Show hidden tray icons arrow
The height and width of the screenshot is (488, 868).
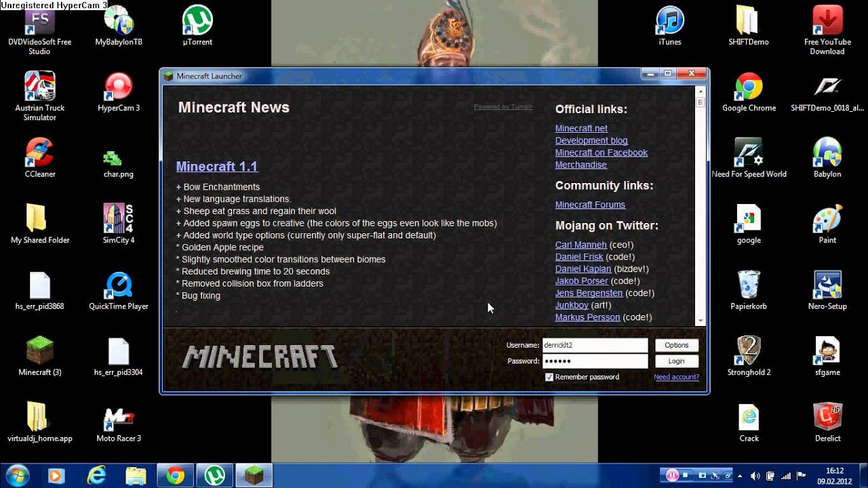tap(739, 476)
